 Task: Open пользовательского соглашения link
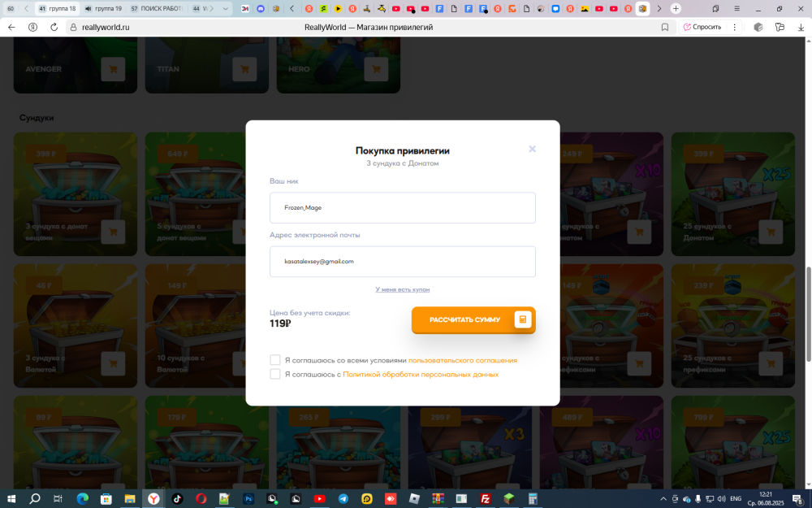463,360
